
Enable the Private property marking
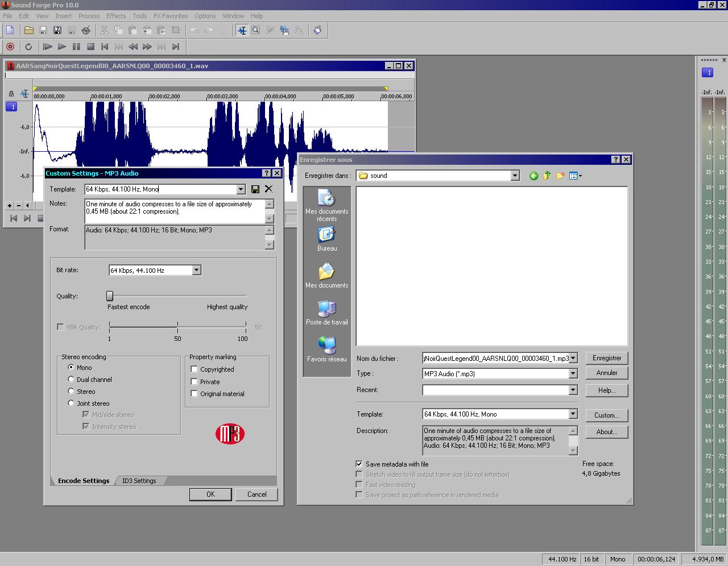pyautogui.click(x=194, y=381)
